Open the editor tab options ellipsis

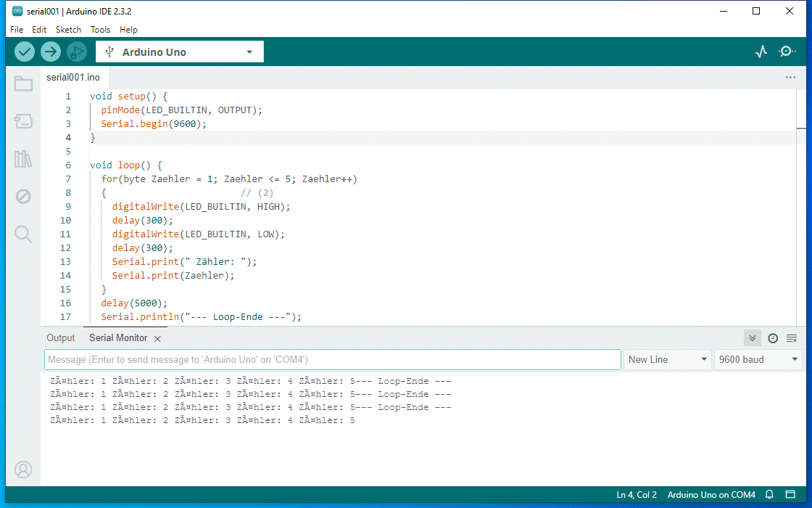point(790,77)
